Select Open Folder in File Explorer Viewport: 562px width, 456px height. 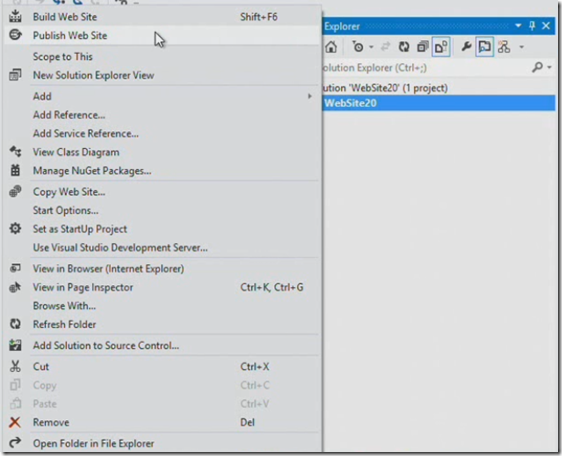[x=161, y=443]
